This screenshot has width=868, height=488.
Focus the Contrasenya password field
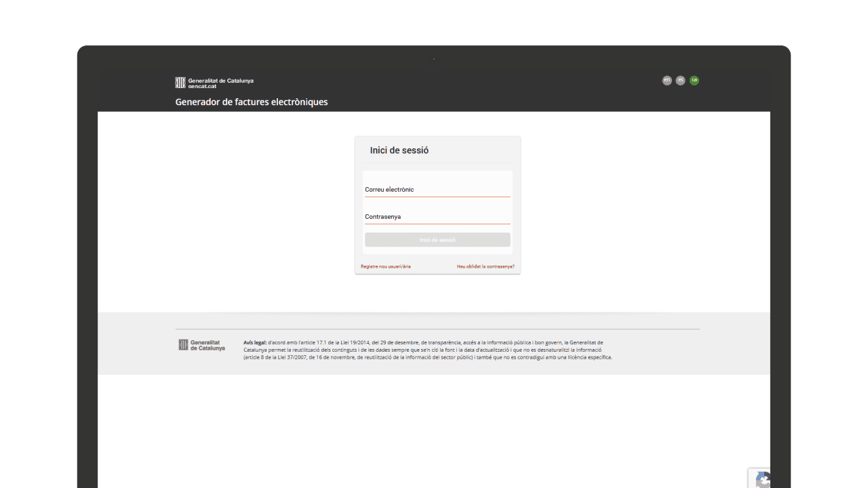(x=437, y=217)
